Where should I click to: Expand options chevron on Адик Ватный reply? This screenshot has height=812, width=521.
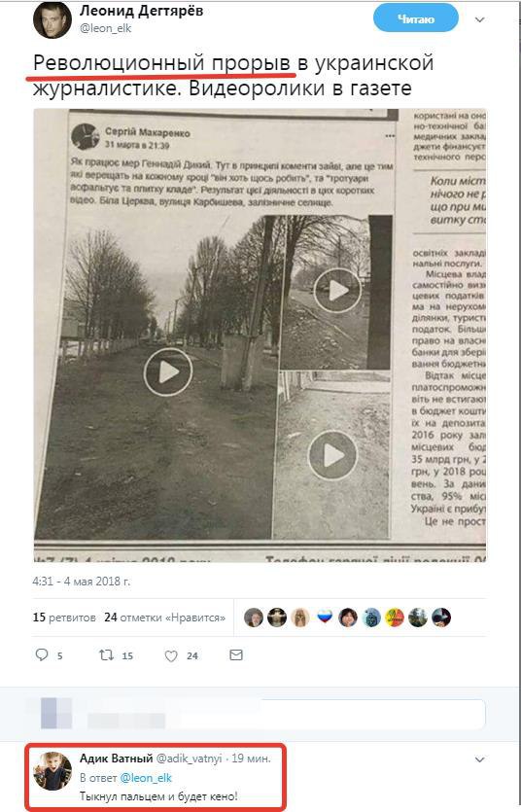pos(479,759)
